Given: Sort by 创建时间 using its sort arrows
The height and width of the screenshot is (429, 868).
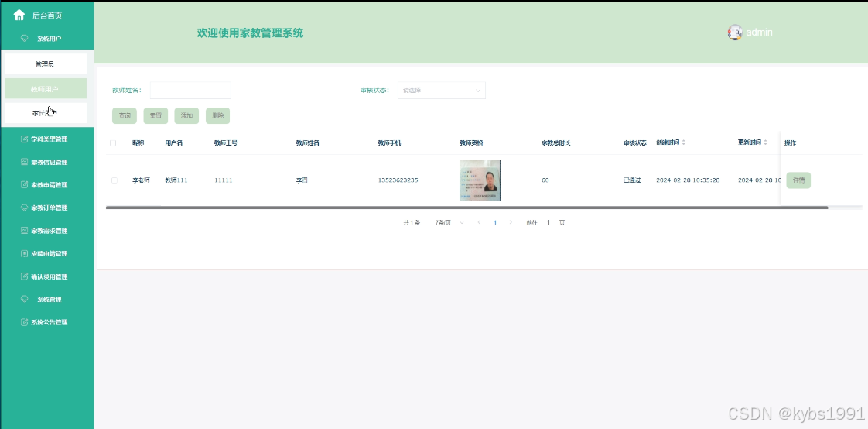Looking at the screenshot, I should point(684,142).
